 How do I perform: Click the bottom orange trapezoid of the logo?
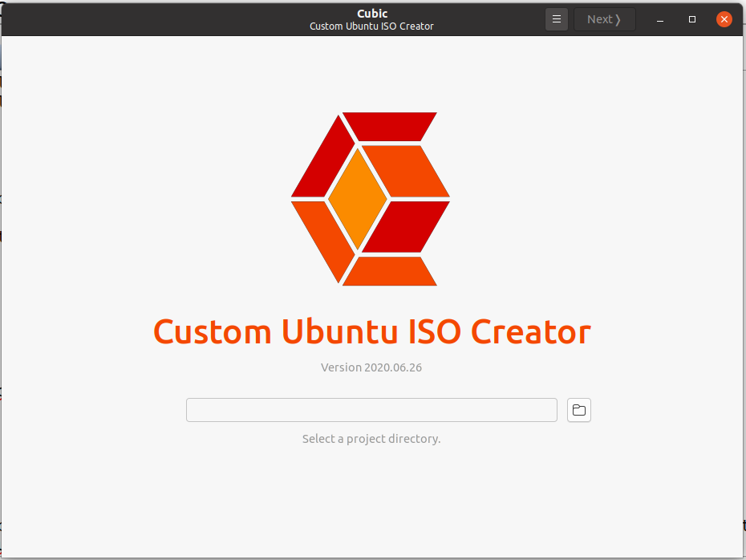click(391, 271)
